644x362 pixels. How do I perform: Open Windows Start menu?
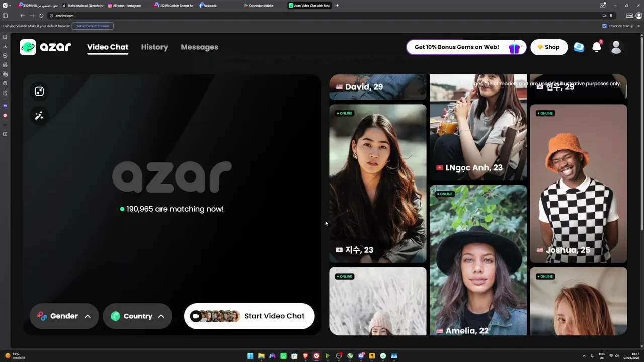click(250, 356)
